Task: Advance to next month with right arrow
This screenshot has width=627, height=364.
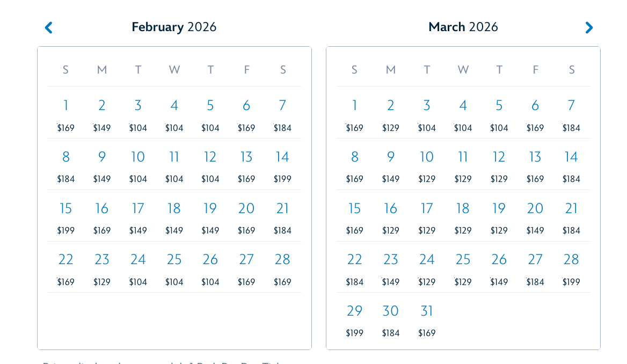Action: tap(588, 27)
